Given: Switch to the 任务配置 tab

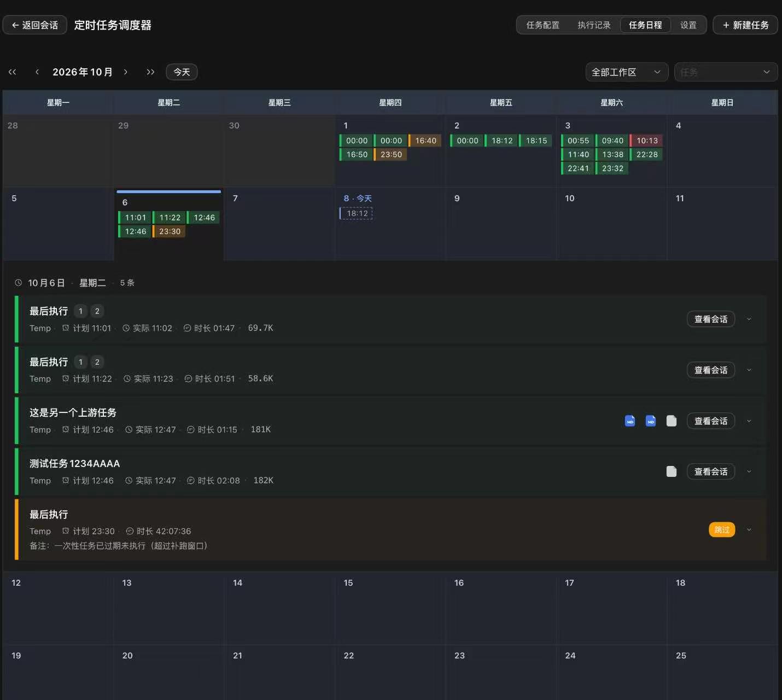Looking at the screenshot, I should point(542,25).
